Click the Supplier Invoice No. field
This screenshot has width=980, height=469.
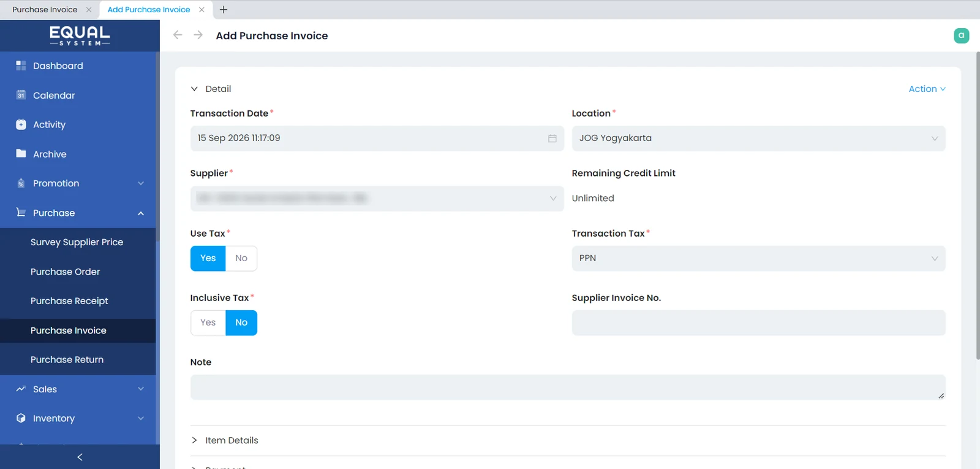pyautogui.click(x=758, y=323)
